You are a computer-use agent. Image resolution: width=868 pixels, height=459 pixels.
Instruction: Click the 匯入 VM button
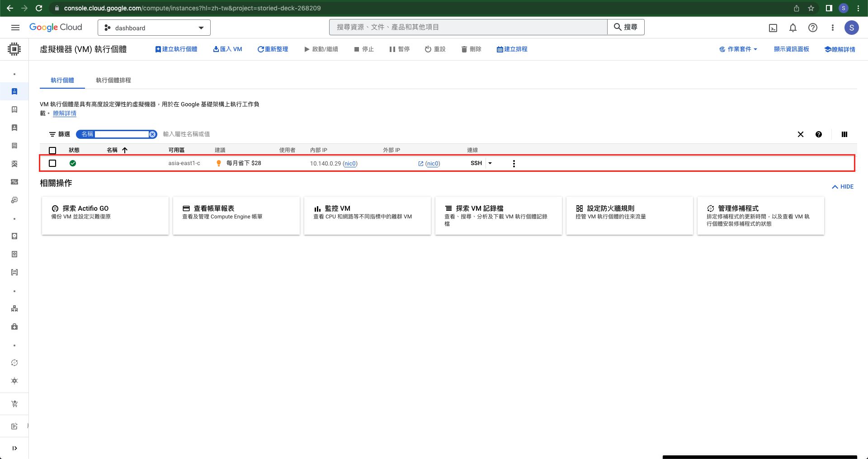[x=228, y=49]
